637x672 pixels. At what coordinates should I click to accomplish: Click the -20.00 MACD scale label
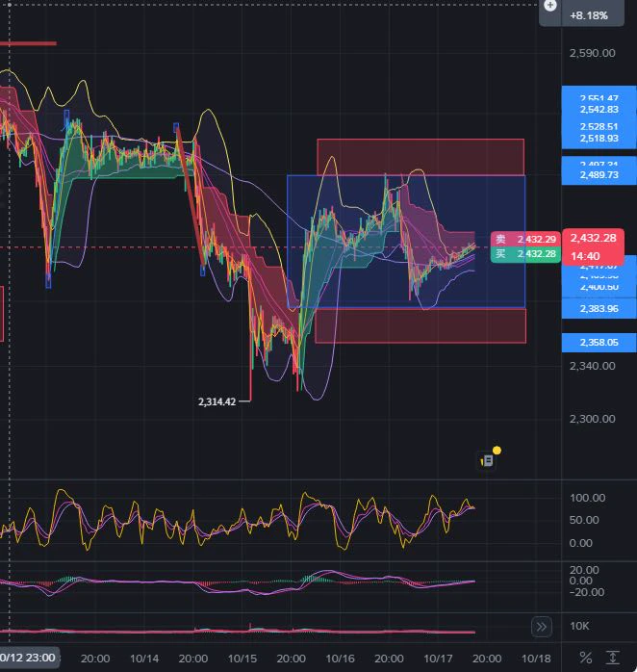tap(586, 592)
